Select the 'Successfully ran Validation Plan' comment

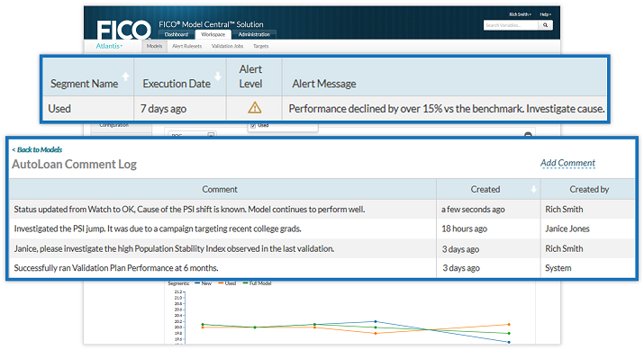(116, 268)
